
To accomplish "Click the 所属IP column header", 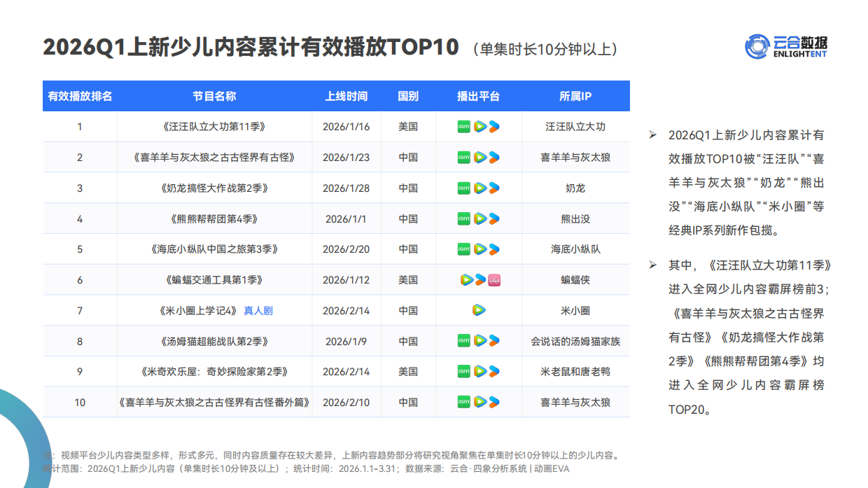I will (x=575, y=96).
